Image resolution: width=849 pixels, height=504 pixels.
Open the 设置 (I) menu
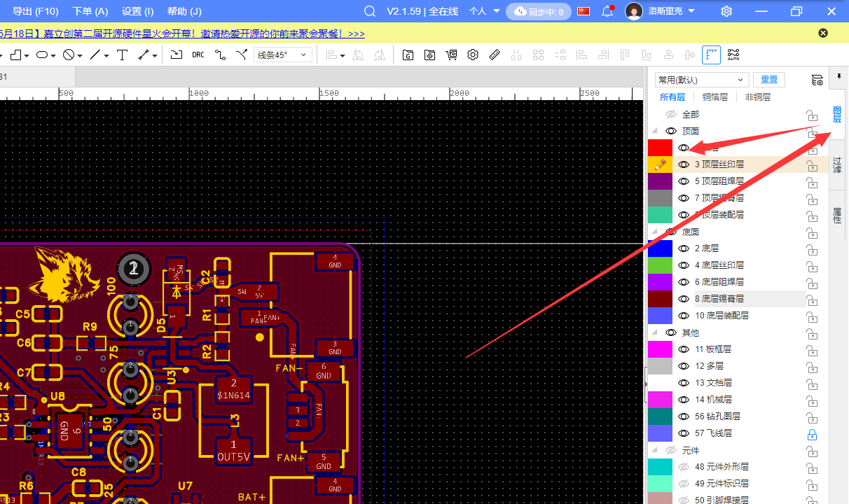[137, 11]
